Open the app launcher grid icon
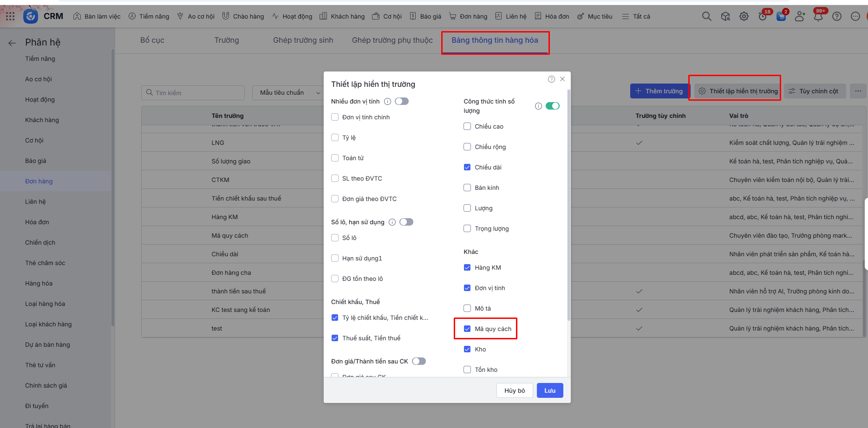This screenshot has height=428, width=868. (10, 16)
